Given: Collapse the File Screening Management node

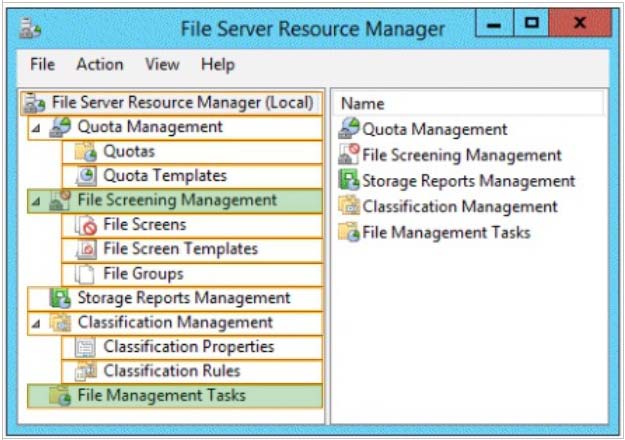Looking at the screenshot, I should pyautogui.click(x=36, y=202).
